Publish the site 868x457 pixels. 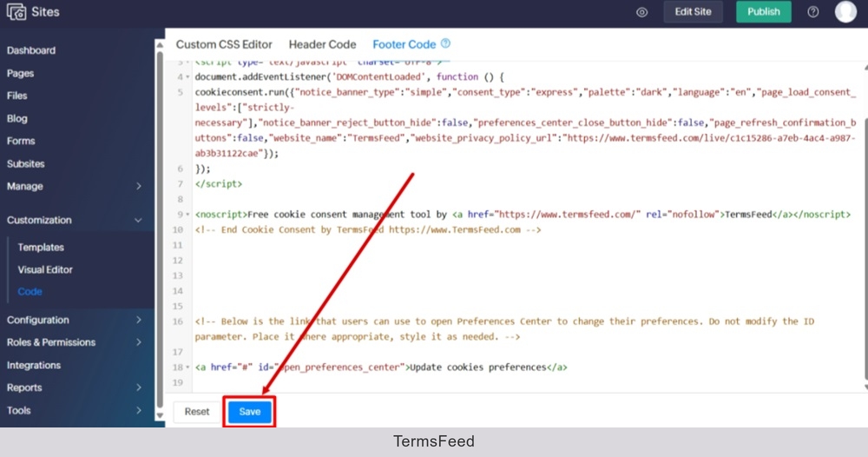tap(763, 11)
